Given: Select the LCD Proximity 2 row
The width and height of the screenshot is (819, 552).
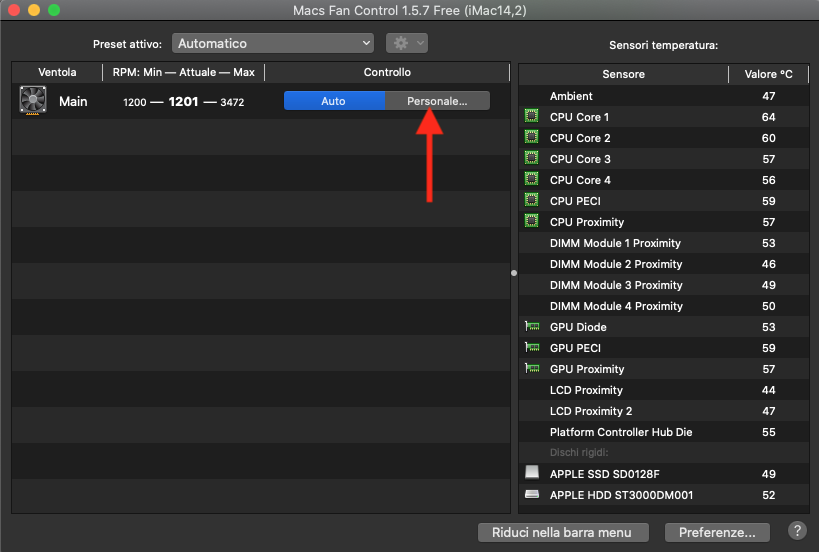Looking at the screenshot, I should (664, 411).
